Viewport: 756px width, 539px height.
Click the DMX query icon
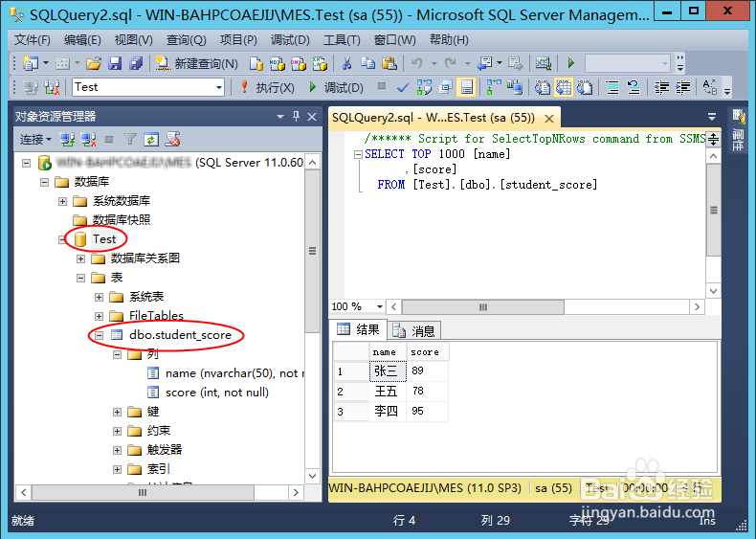[x=299, y=63]
